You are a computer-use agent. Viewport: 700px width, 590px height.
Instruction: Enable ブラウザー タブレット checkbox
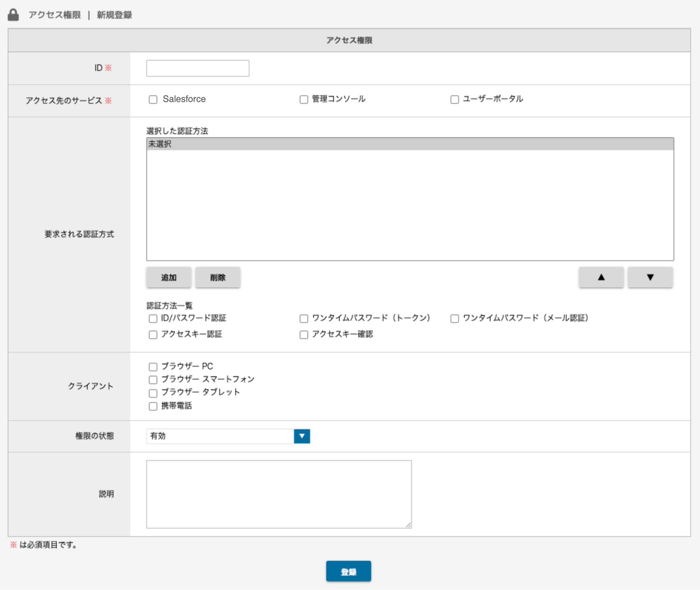point(153,393)
